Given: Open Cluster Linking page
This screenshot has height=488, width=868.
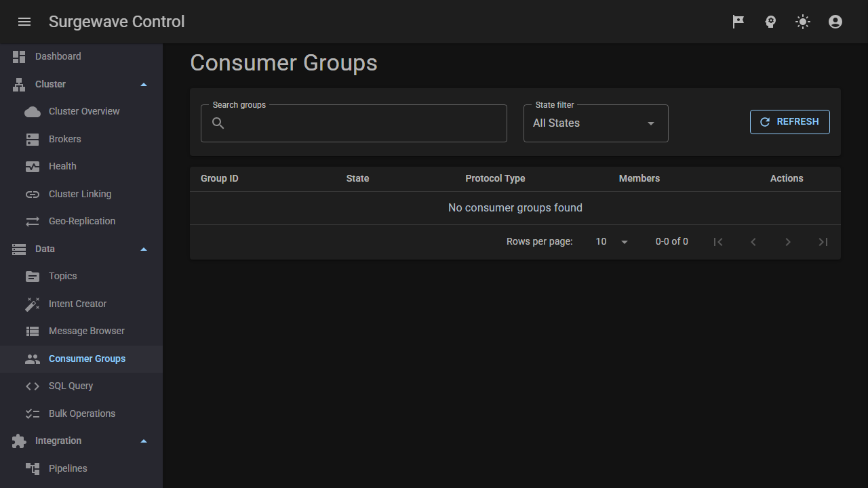Looking at the screenshot, I should click(81, 195).
